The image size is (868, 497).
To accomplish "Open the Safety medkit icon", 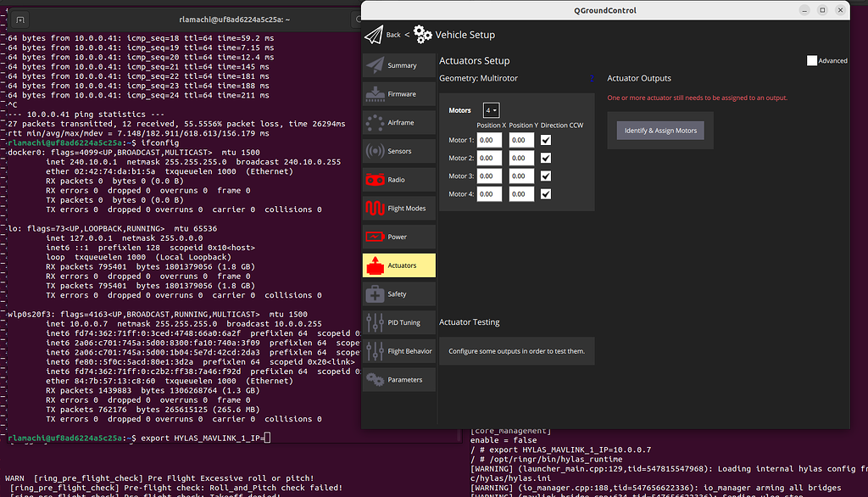I will tap(375, 294).
